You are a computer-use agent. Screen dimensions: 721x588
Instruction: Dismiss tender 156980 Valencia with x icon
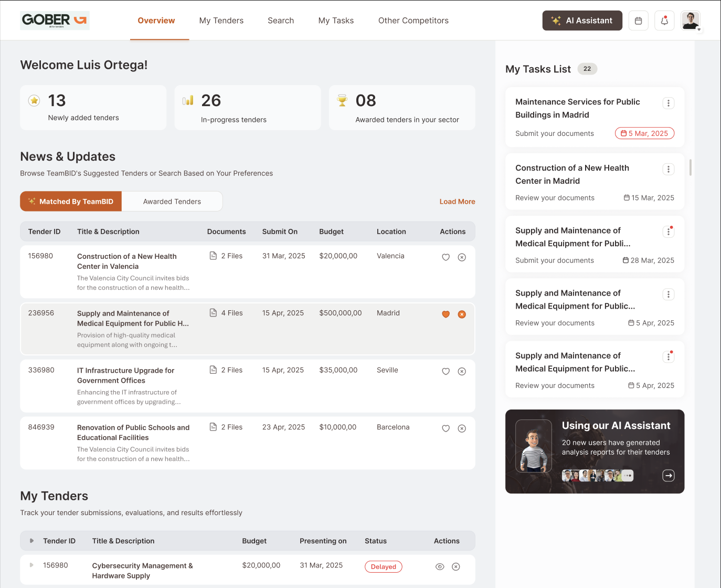pos(462,257)
